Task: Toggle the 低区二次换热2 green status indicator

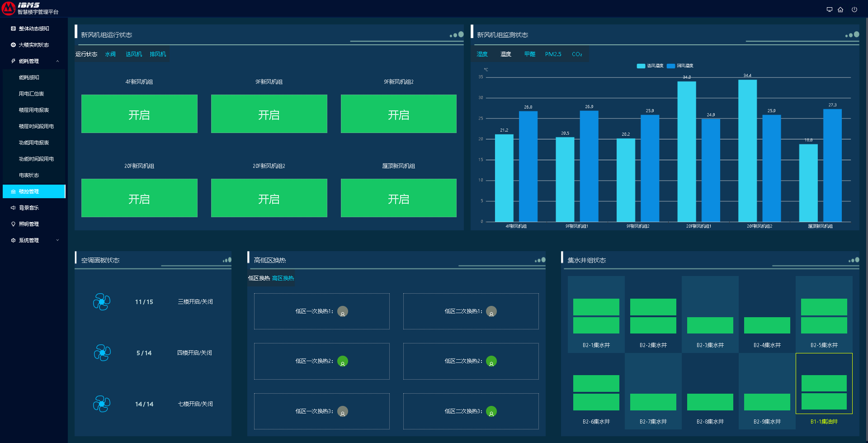Action: pyautogui.click(x=491, y=361)
